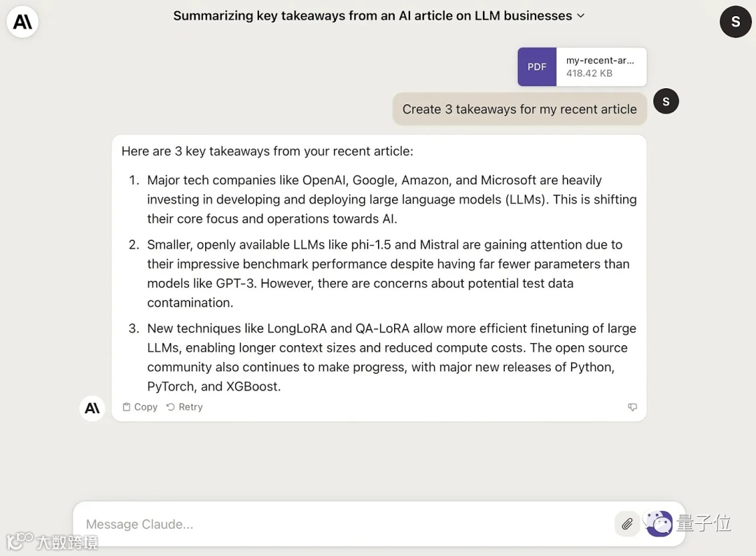The image size is (756, 556).
Task: Open the user profile avatar in the top-right corner
Action: coord(735,22)
